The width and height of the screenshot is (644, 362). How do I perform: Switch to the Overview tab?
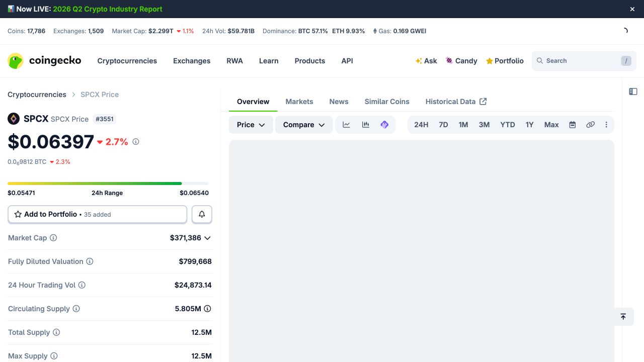(x=253, y=102)
